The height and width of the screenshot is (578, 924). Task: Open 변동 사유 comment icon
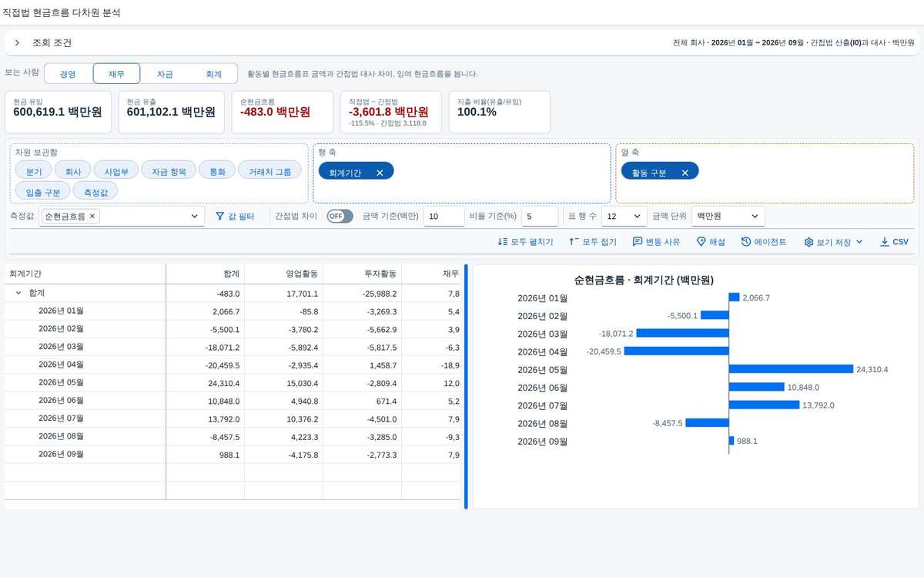638,242
